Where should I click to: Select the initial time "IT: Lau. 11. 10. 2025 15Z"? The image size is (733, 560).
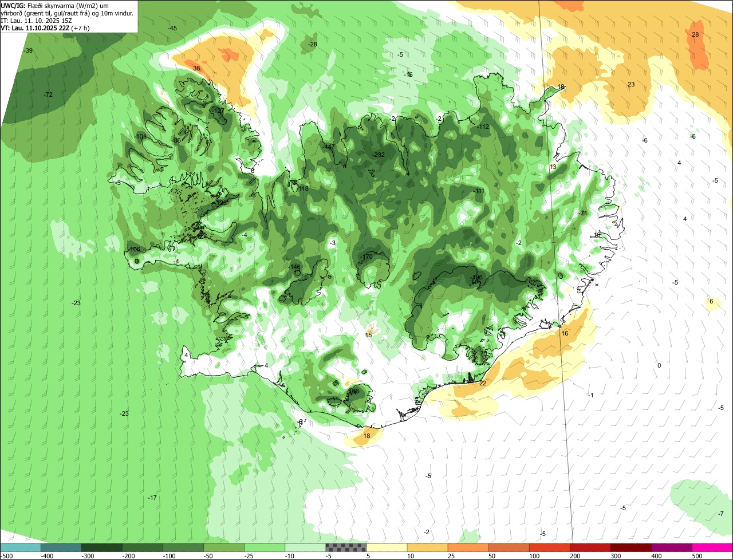click(36, 20)
